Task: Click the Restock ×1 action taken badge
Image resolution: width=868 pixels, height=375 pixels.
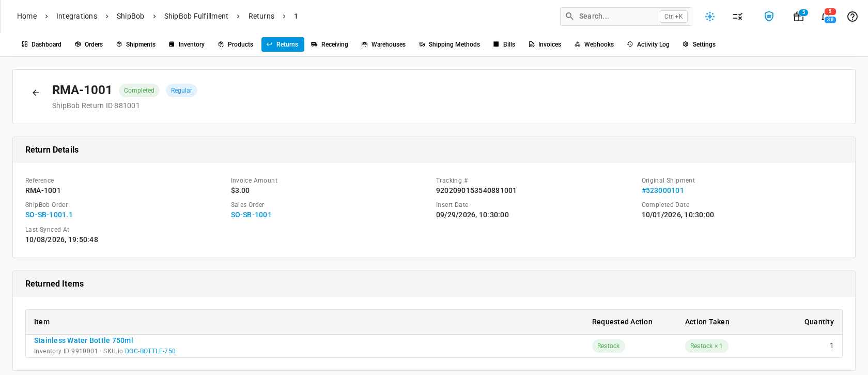Action: pos(706,346)
